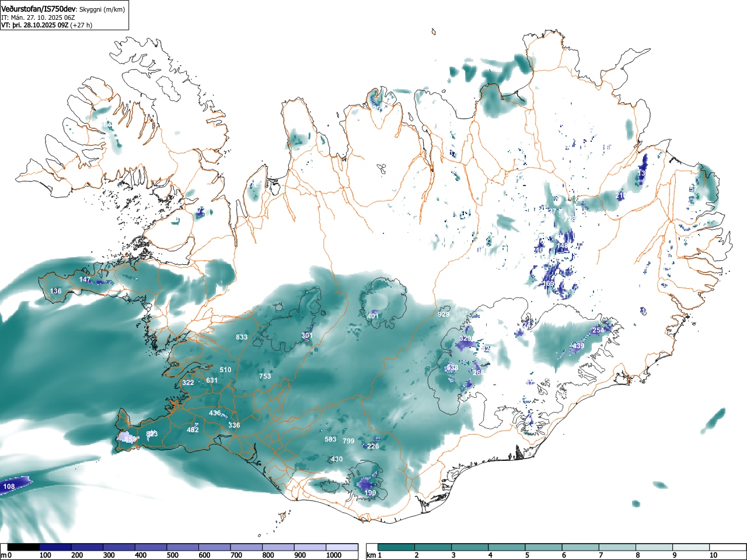
Task: Click the visibility value 266 on the map
Action: point(479,373)
